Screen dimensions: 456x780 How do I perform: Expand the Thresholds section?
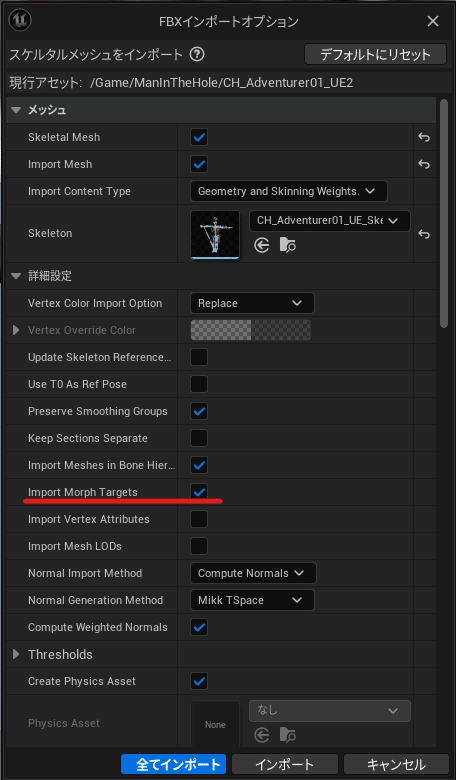(16, 654)
